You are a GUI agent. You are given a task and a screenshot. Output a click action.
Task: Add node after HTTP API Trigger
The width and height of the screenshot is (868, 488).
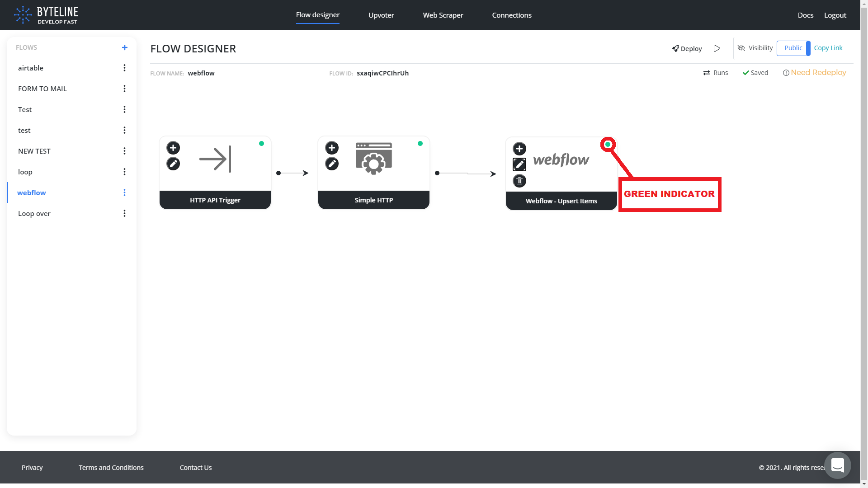173,148
